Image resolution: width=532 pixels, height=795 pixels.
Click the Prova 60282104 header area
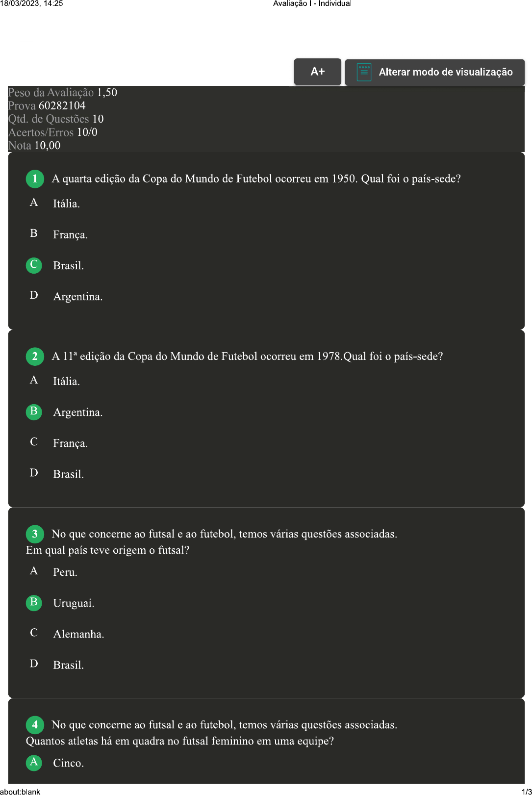click(47, 105)
